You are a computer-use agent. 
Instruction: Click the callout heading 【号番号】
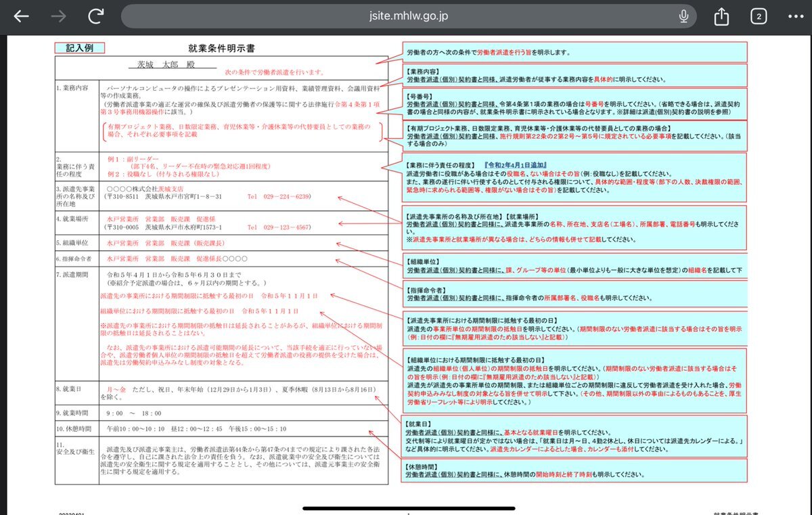418,97
